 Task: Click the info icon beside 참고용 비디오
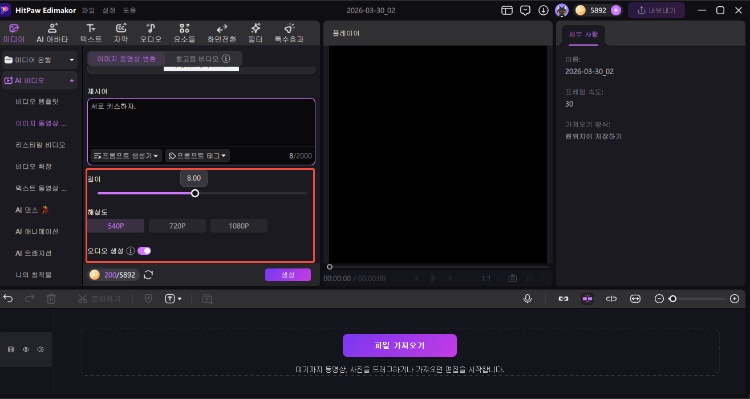(x=226, y=58)
